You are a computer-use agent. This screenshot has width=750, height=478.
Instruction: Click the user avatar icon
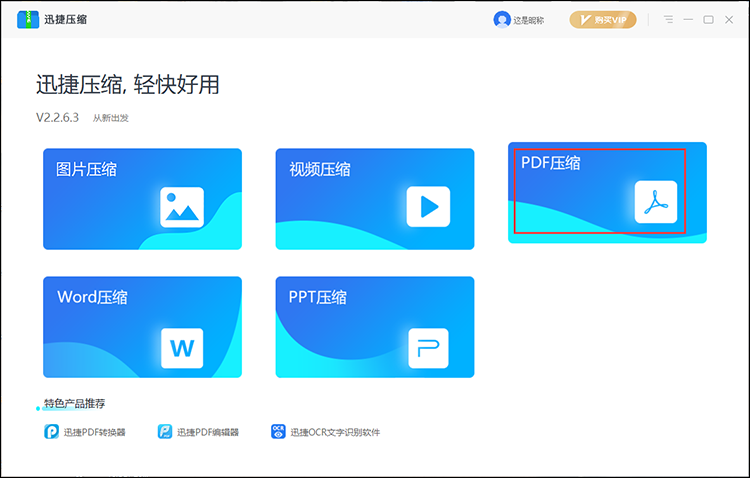tap(502, 20)
